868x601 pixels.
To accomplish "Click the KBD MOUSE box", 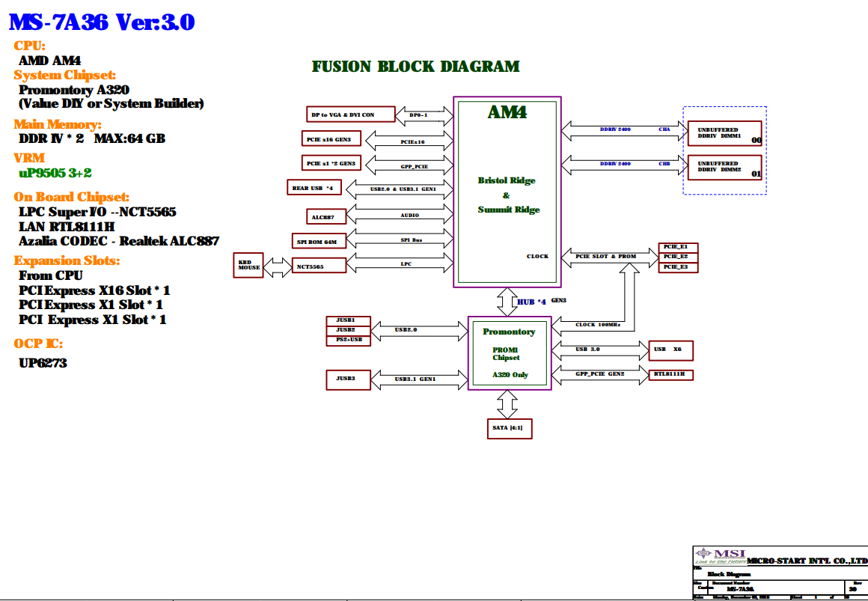I will pyautogui.click(x=249, y=265).
